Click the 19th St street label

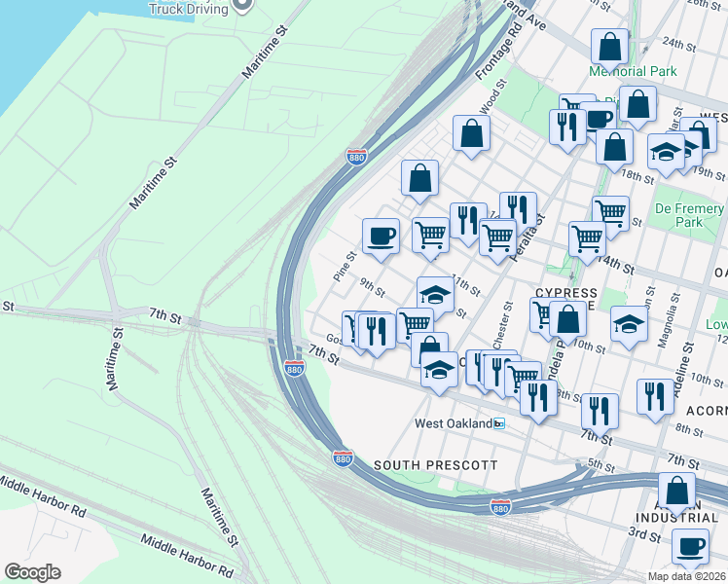pyautogui.click(x=709, y=172)
